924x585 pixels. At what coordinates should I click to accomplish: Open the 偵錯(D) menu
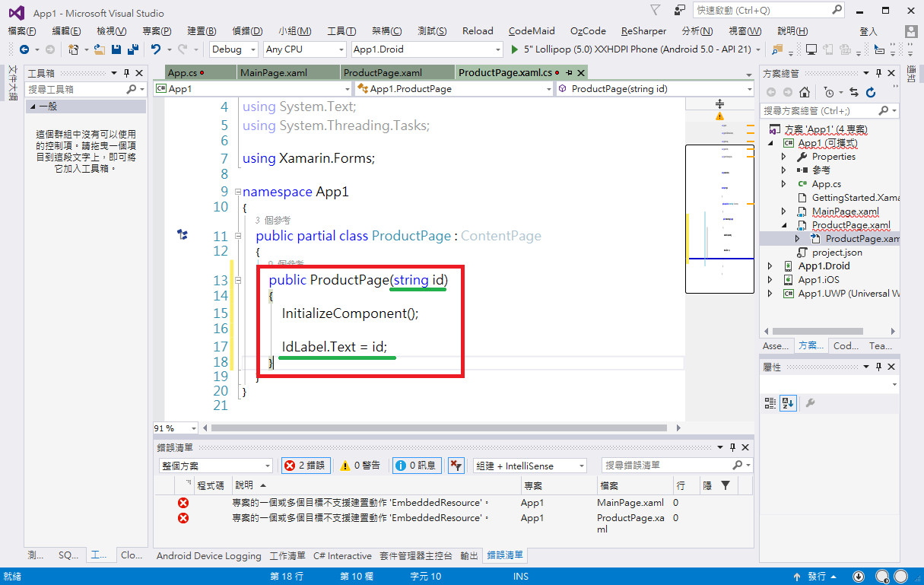click(247, 31)
